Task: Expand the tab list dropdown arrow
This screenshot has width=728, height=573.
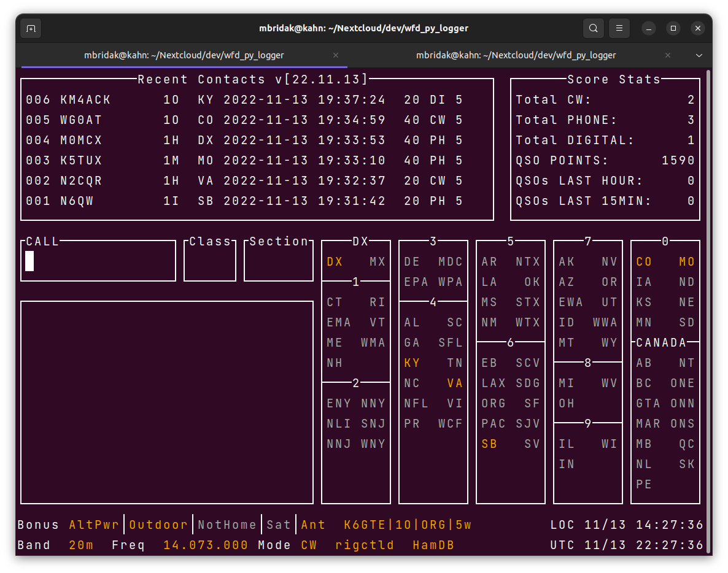Action: tap(699, 55)
